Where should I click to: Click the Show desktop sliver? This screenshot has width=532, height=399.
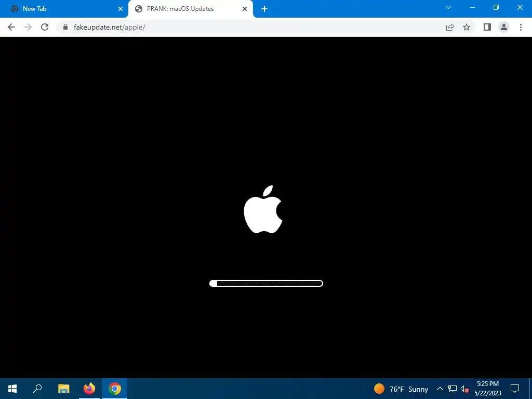pos(530,389)
